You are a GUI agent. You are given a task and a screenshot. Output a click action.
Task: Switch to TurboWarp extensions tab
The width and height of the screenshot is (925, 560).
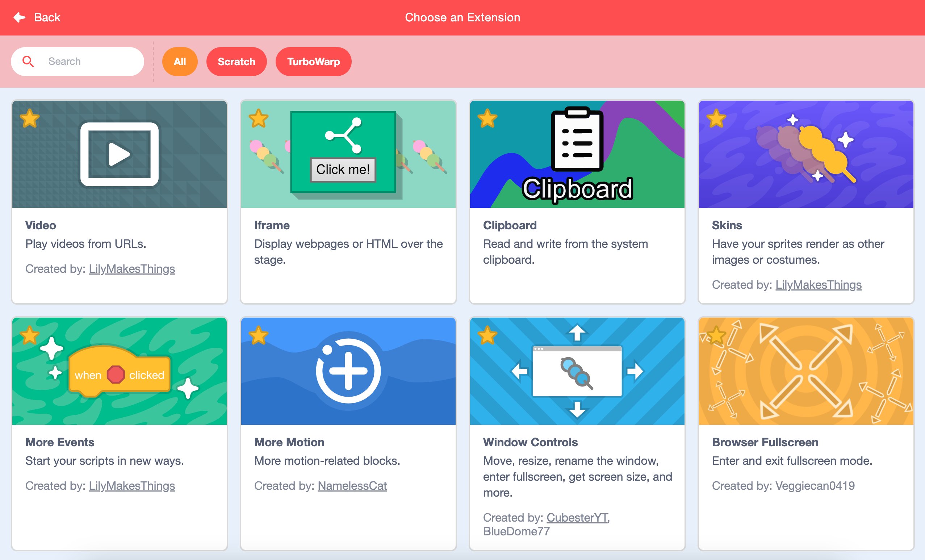tap(313, 62)
